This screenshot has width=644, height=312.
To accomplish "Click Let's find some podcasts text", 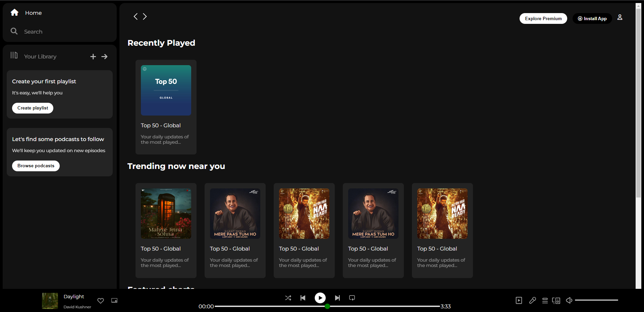I will [x=58, y=139].
